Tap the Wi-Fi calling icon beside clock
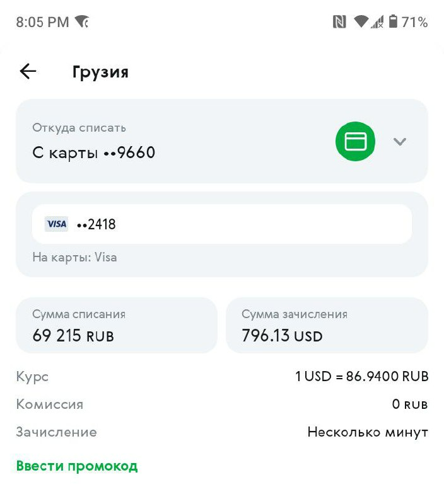Image resolution: width=444 pixels, height=504 pixels. pos(82,22)
